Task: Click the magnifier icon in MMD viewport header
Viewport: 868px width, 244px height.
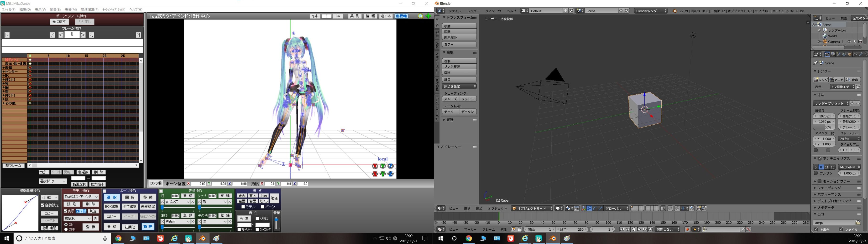Action: (421, 16)
